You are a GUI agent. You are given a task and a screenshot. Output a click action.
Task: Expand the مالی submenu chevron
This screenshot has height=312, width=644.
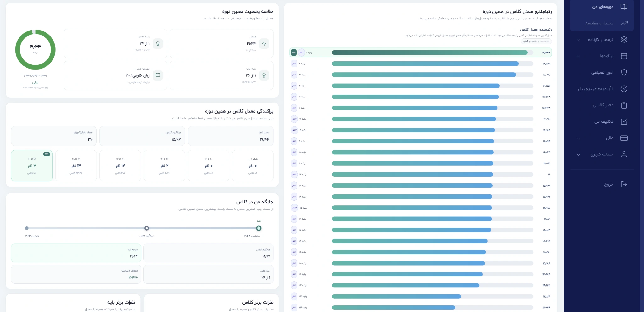(x=578, y=138)
